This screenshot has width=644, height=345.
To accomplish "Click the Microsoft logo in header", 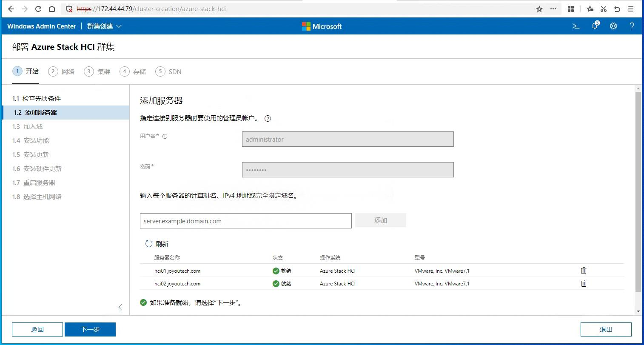I will [x=322, y=26].
